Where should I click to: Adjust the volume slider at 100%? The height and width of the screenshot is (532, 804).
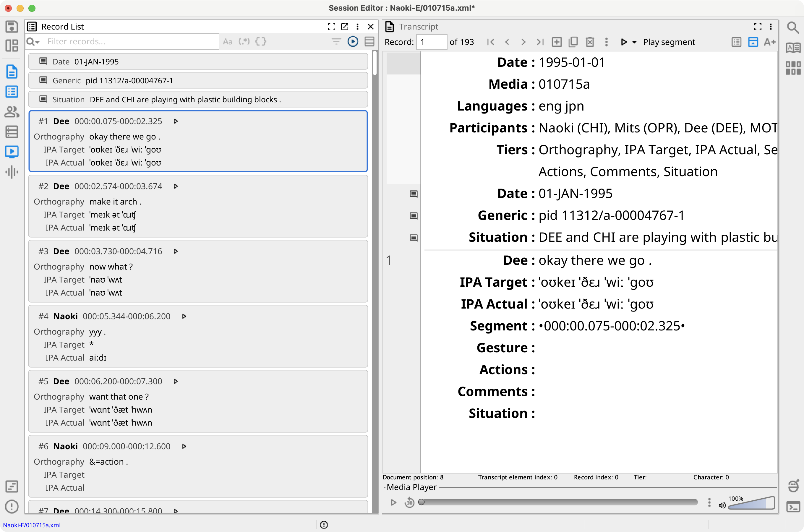point(751,503)
